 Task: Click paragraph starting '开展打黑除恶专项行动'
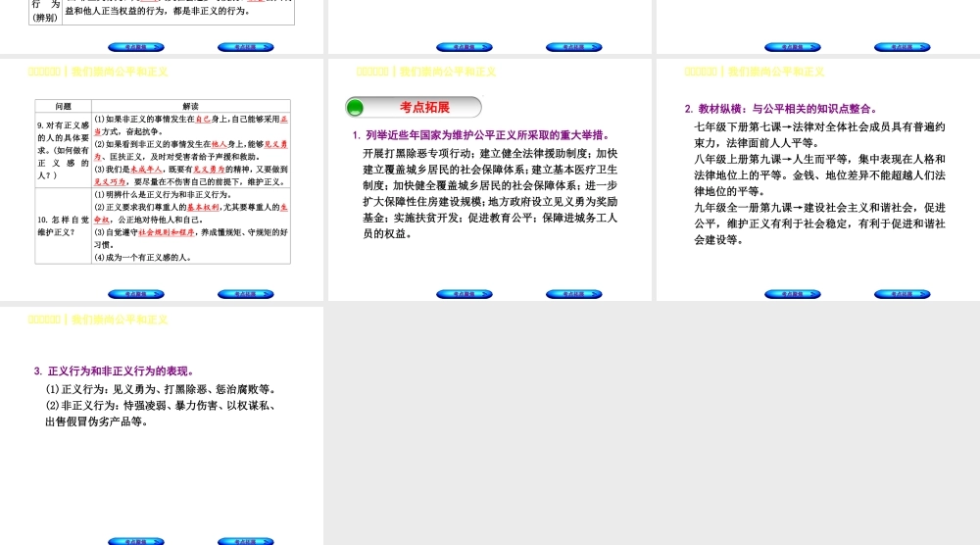[x=490, y=194]
